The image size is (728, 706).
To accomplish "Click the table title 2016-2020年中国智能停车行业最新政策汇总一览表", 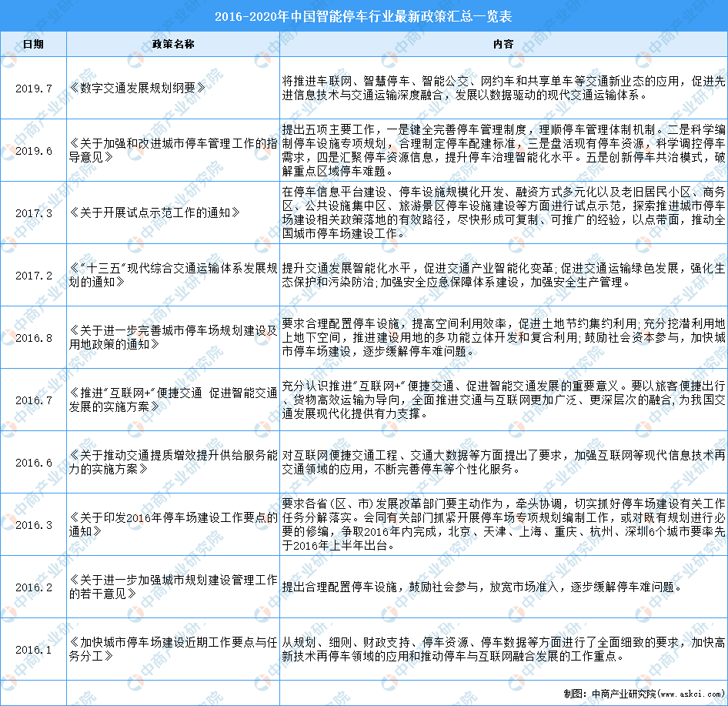I will pyautogui.click(x=363, y=17).
